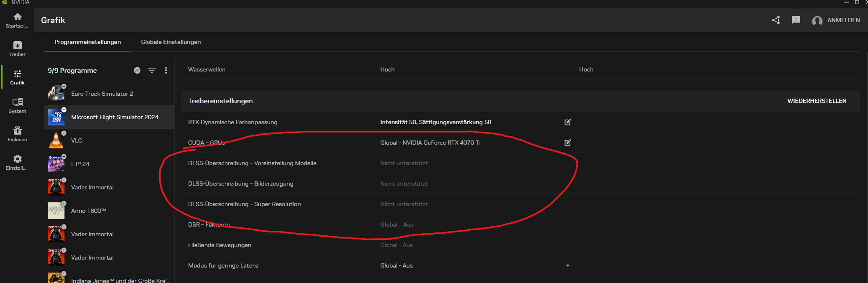Click DSR – Faktoren setting row
Screen dimensions: 868x283
coord(520,224)
